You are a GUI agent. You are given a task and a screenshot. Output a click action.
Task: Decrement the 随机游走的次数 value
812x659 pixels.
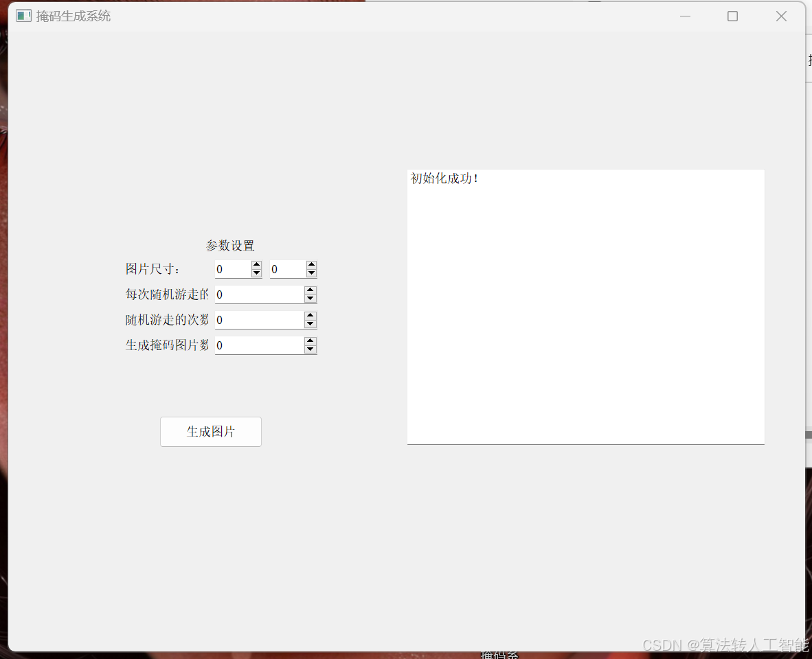[x=311, y=324]
